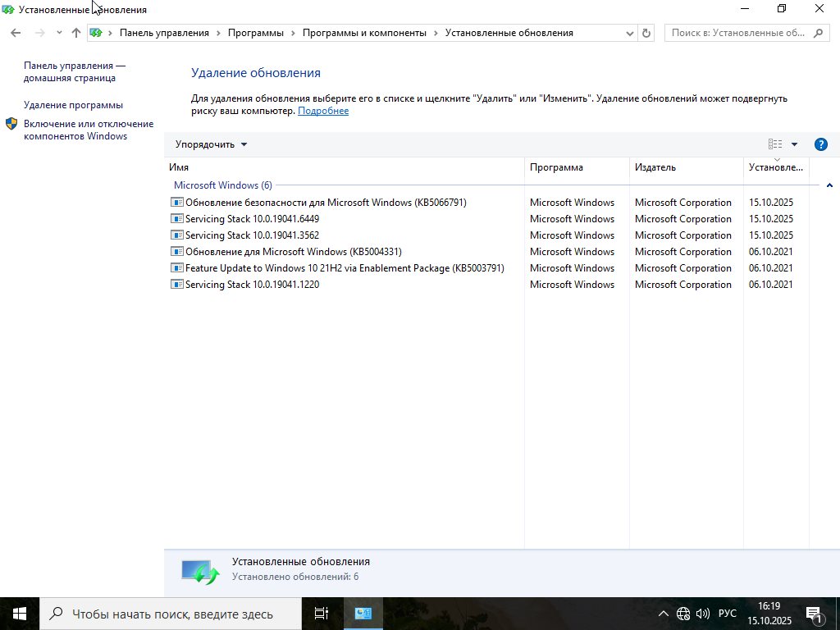Screen dimensions: 840x630
Task: Show hidden system tray icons
Action: point(664,614)
